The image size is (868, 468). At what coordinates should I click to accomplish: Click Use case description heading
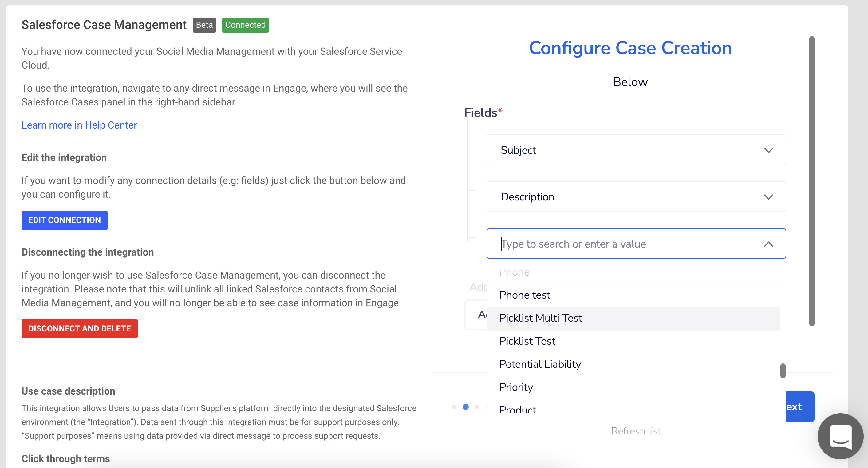tap(69, 391)
